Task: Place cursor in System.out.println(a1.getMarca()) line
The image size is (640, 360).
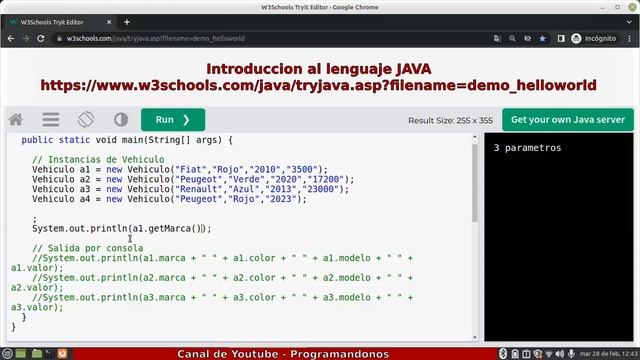Action: coord(122,229)
